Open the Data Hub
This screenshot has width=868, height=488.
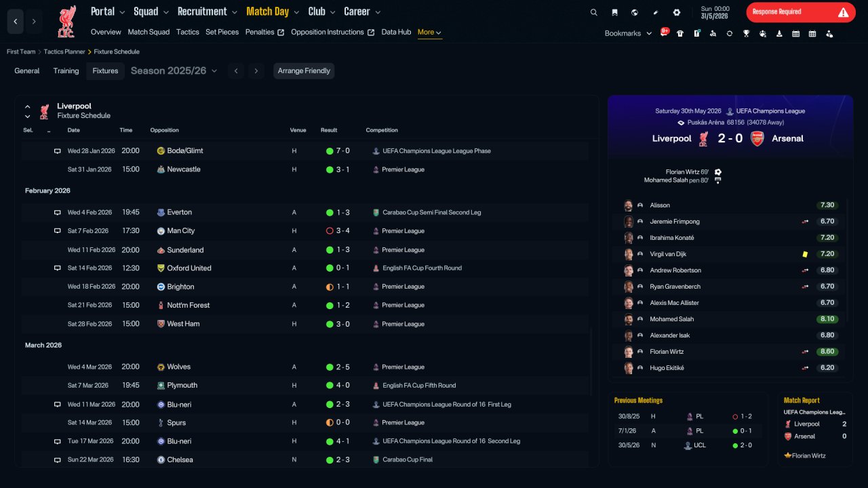[396, 32]
